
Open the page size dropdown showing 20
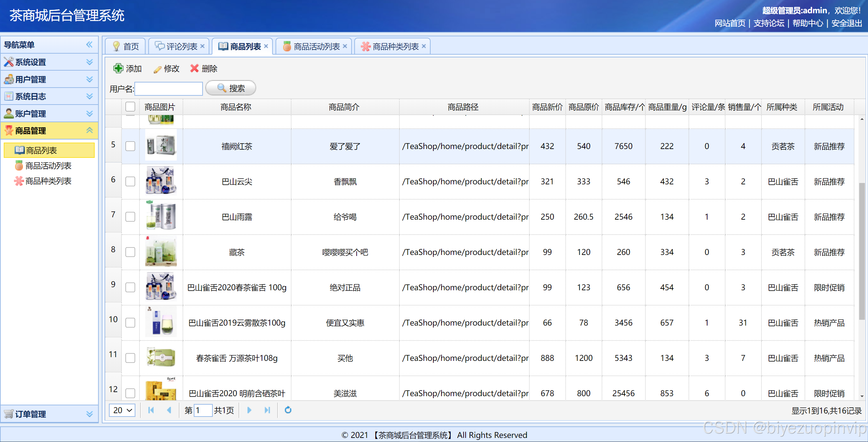pyautogui.click(x=122, y=410)
